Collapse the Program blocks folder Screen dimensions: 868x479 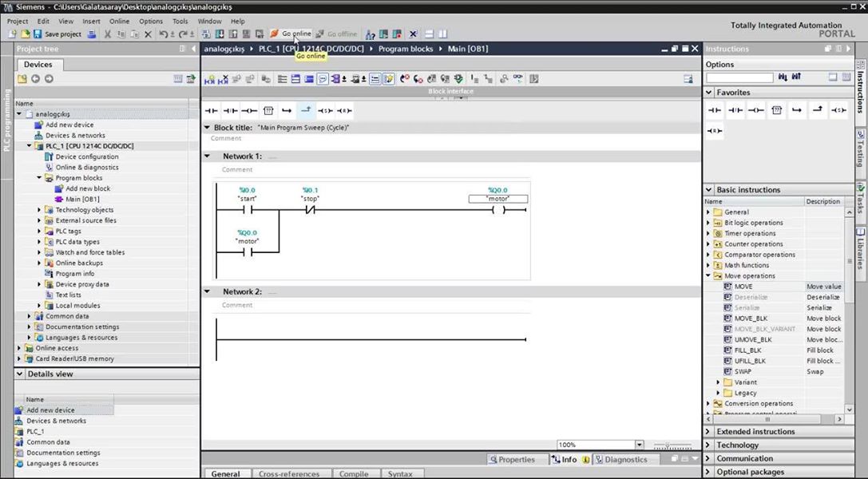pyautogui.click(x=39, y=178)
